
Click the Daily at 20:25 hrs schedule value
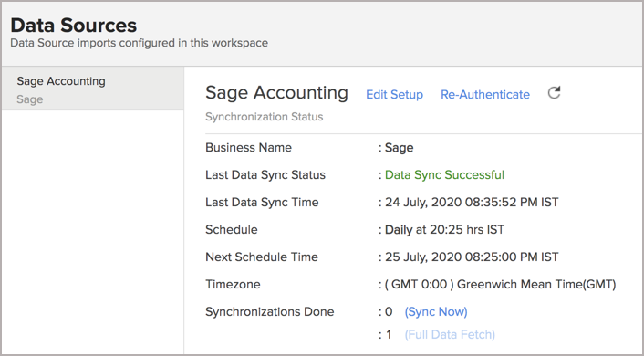pyautogui.click(x=444, y=229)
